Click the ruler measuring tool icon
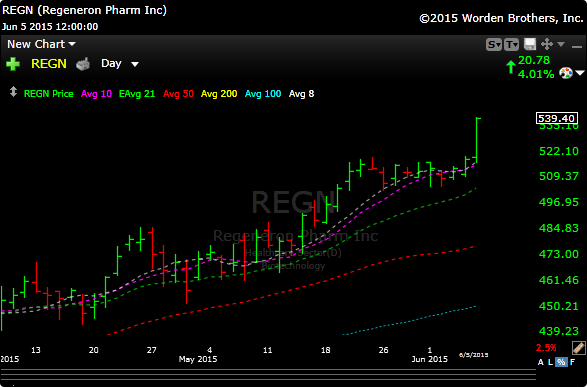587x387 pixels. point(578,348)
